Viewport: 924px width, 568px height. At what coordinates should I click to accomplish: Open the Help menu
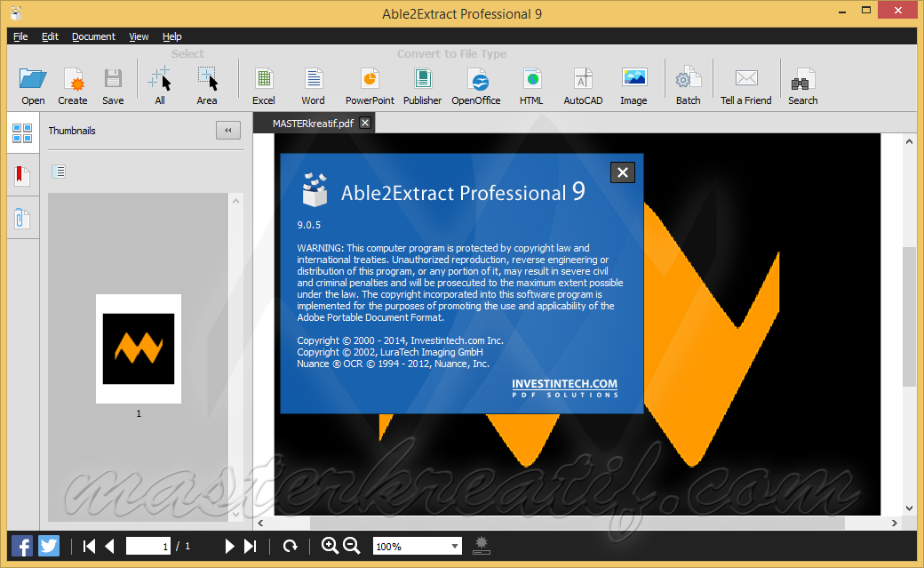pos(172,36)
